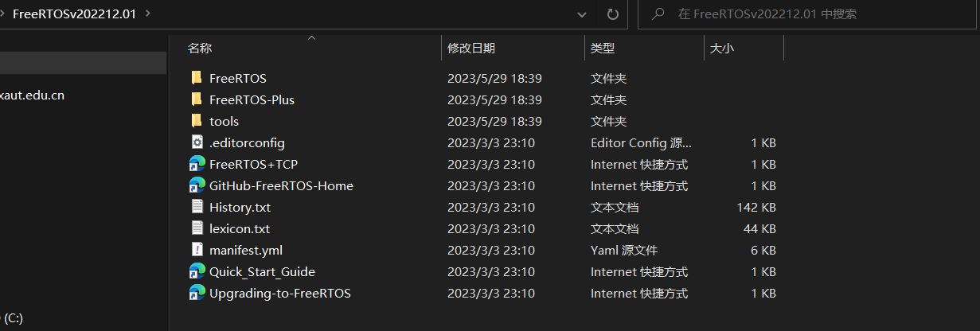Sort files by 修改日期 column header
Viewport: 980px width, 331px height.
(471, 49)
